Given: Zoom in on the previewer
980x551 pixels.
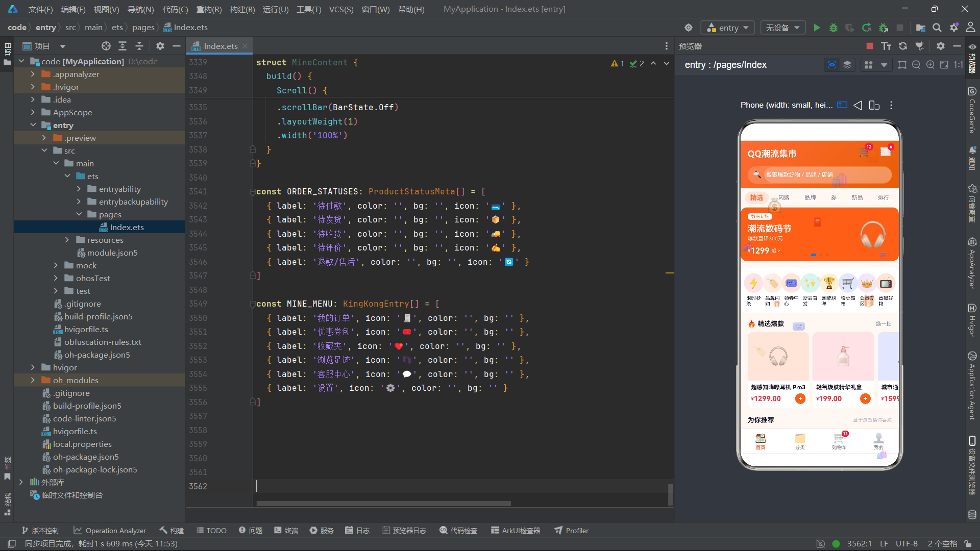Looking at the screenshot, I should tap(930, 65).
